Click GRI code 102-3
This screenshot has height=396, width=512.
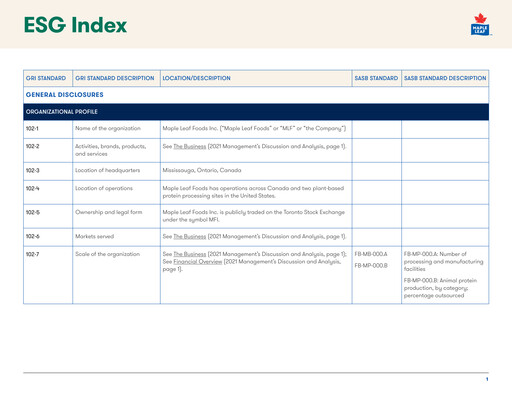click(x=32, y=170)
